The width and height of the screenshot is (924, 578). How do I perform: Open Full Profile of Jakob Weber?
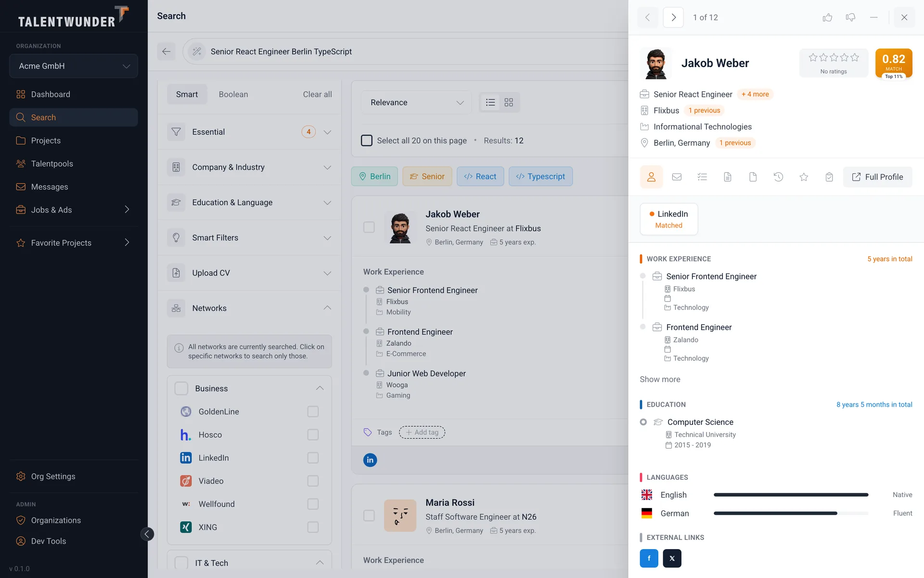point(877,177)
